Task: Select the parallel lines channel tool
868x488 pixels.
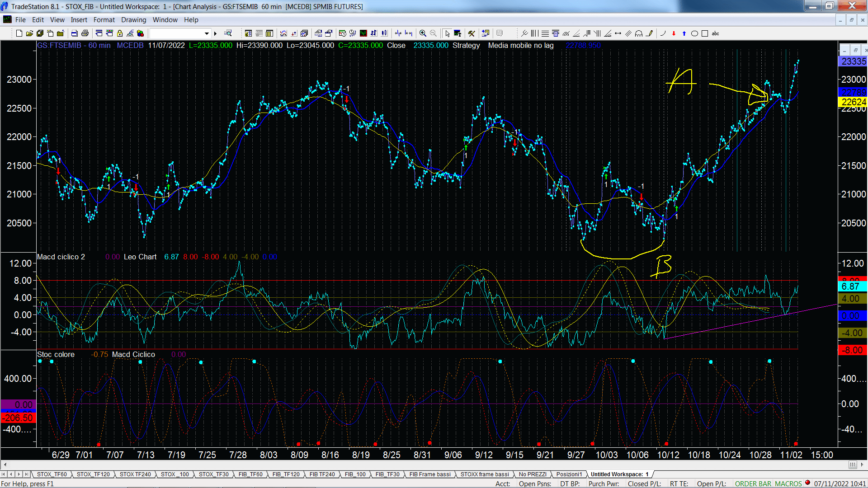Action: click(x=628, y=33)
